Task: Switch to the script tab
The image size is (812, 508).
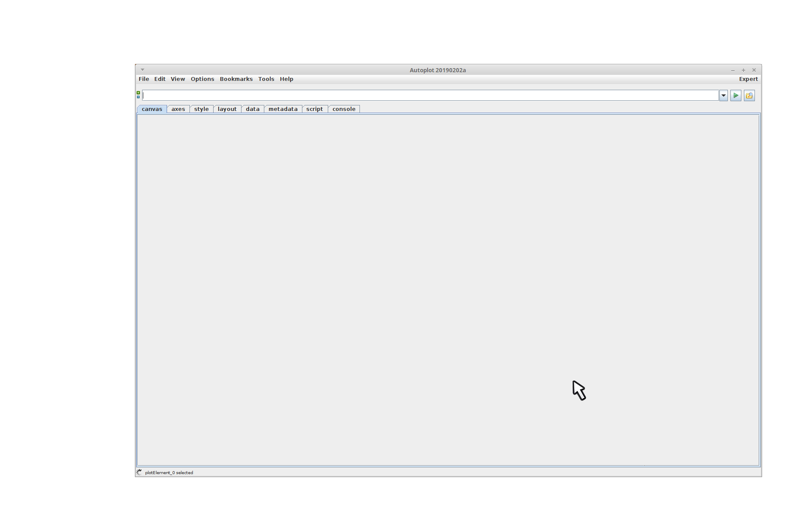Action: click(x=315, y=109)
